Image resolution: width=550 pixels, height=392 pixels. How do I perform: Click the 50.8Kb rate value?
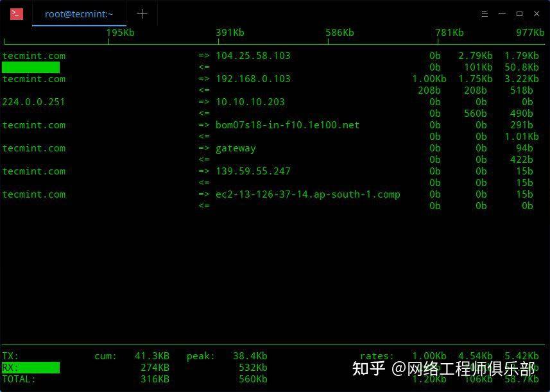click(x=522, y=67)
